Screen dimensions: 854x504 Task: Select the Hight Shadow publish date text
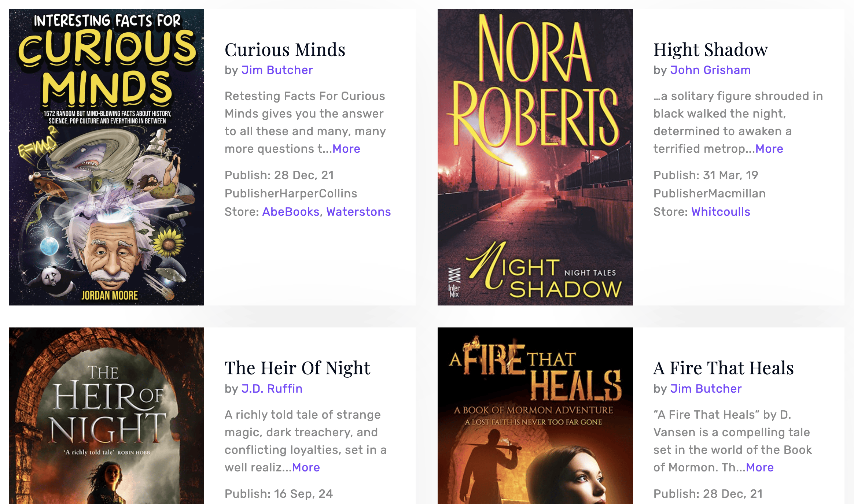[x=706, y=175]
